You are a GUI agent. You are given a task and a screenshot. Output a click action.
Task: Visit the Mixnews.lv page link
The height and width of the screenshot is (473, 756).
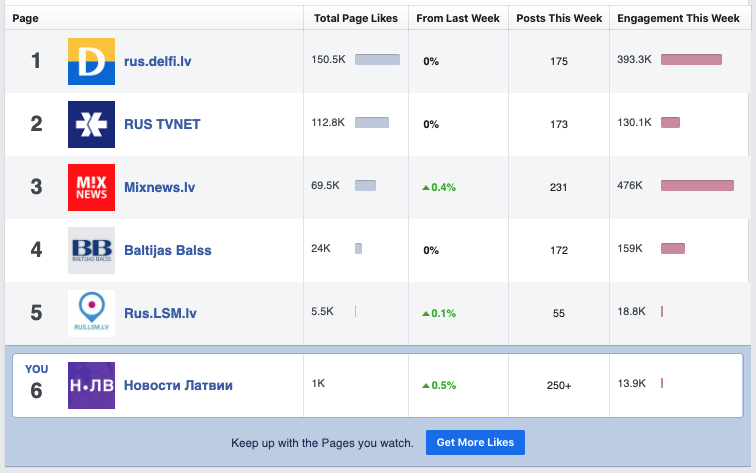click(160, 187)
